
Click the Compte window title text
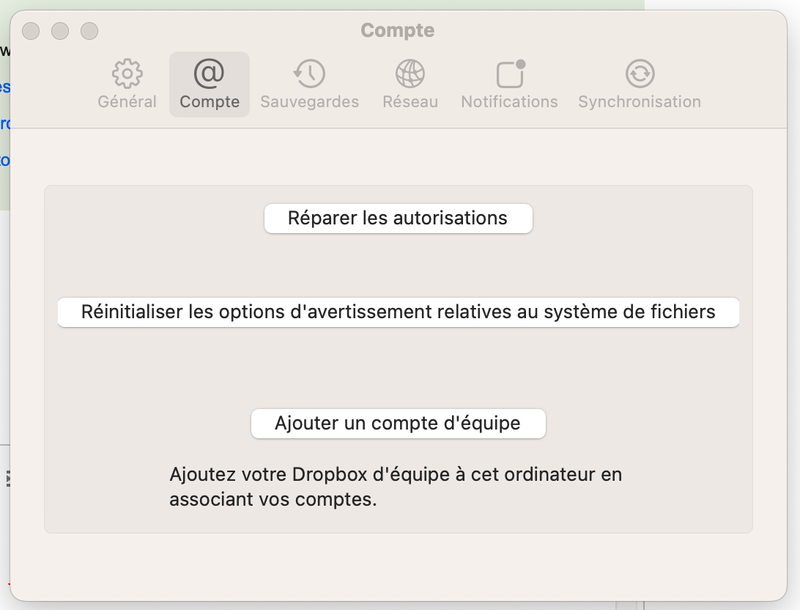pyautogui.click(x=397, y=30)
